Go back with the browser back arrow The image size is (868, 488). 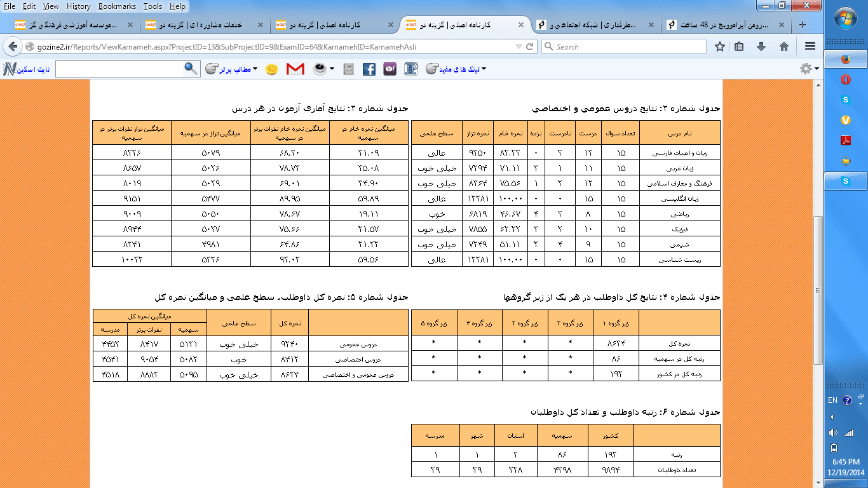click(x=12, y=46)
